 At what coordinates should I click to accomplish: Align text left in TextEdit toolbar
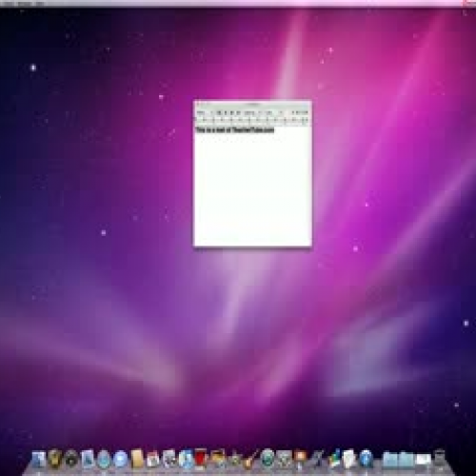pyautogui.click(x=219, y=113)
